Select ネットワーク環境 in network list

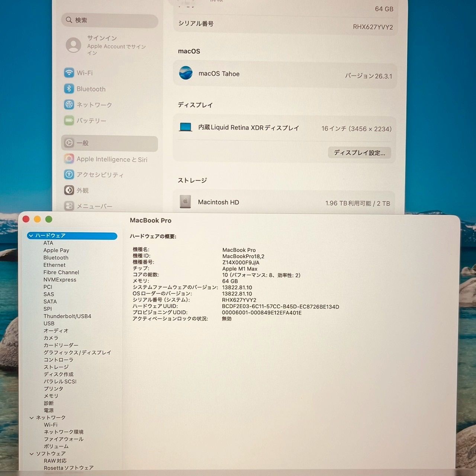[x=64, y=432]
